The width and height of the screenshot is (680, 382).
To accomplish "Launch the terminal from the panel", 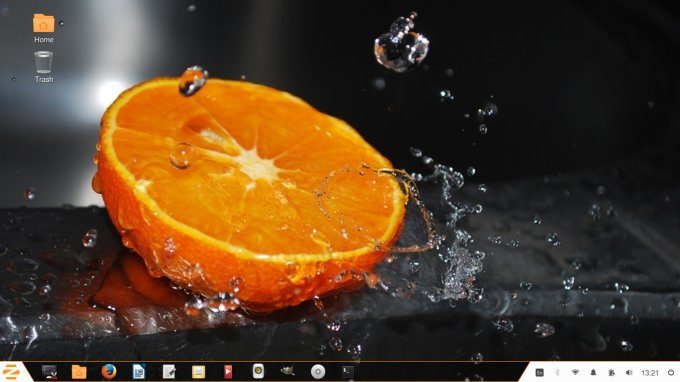I will pyautogui.click(x=348, y=372).
